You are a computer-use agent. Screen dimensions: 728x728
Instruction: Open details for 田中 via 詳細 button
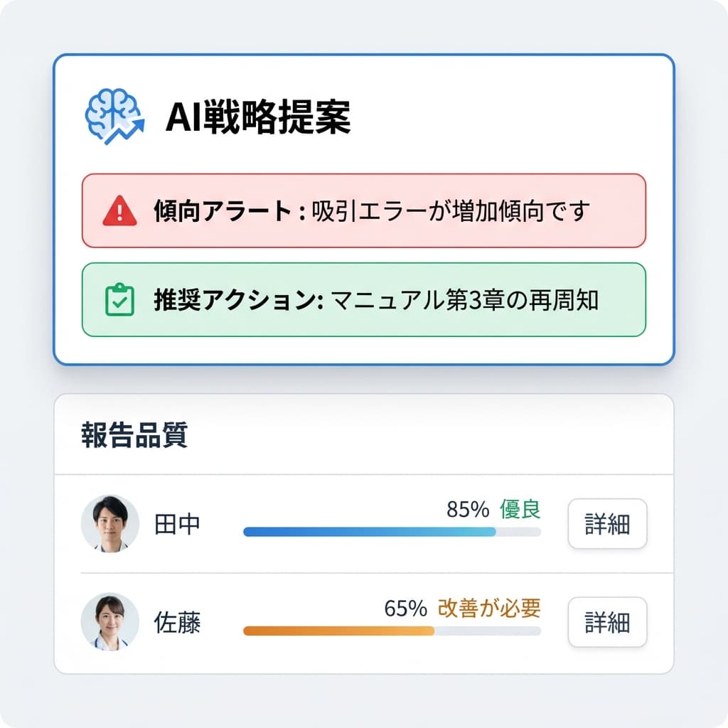pos(608,524)
